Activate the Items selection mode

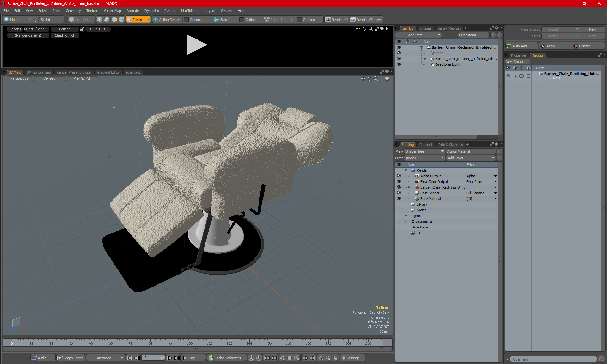click(x=138, y=20)
